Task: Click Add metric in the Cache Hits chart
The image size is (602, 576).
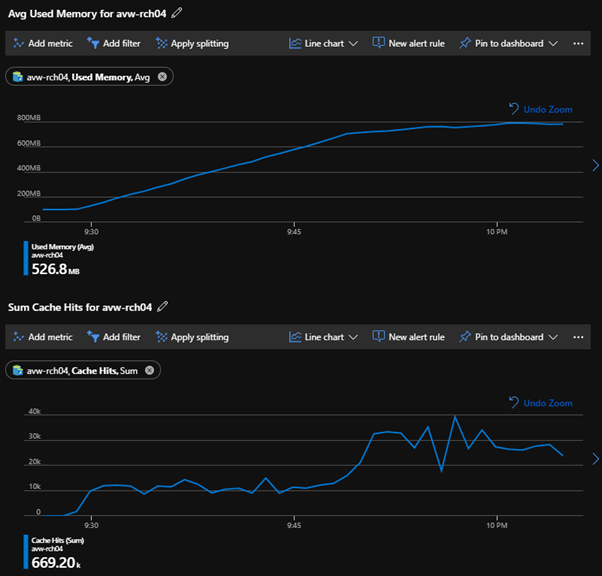Action: pyautogui.click(x=42, y=338)
